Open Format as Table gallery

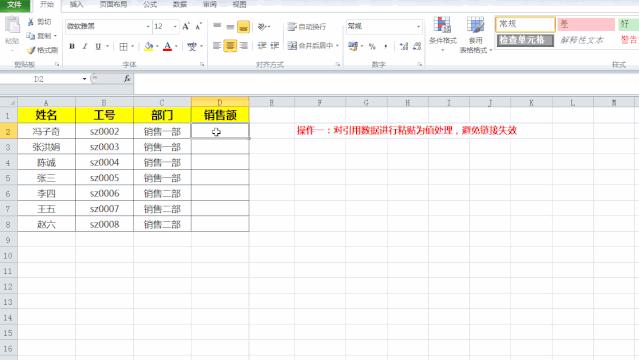[x=476, y=35]
